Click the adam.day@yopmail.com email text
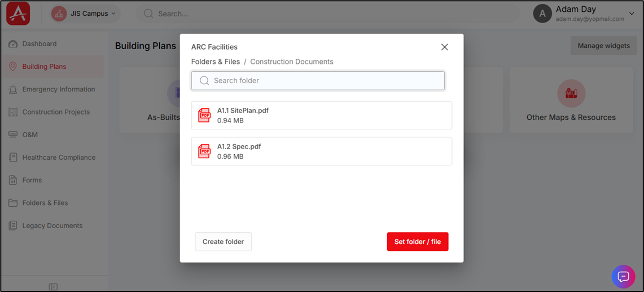The width and height of the screenshot is (644, 292). pyautogui.click(x=590, y=19)
